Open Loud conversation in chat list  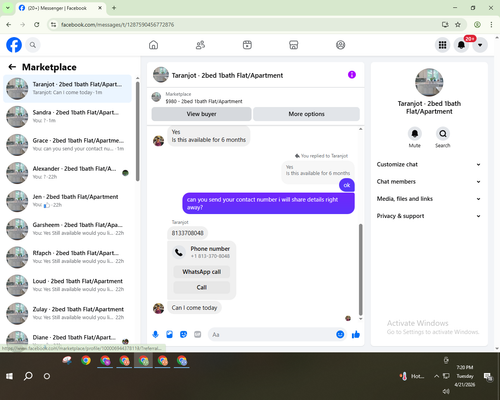67,285
